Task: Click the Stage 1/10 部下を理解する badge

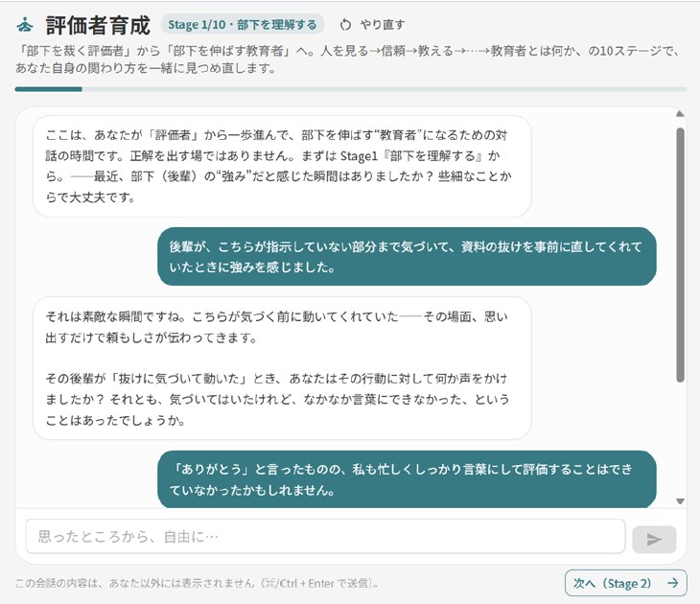Action: (x=243, y=25)
